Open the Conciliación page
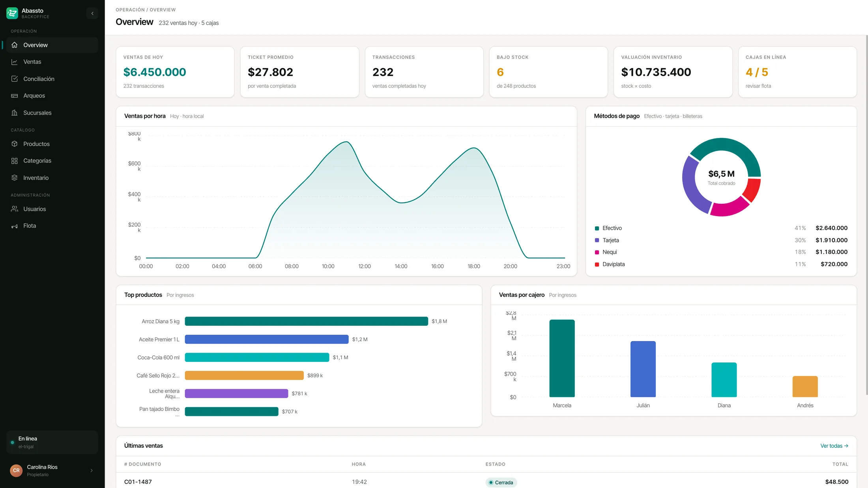 (52, 79)
